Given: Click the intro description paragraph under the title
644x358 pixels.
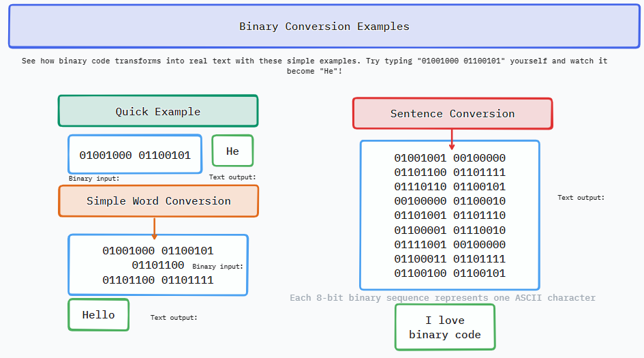Looking at the screenshot, I should tap(314, 65).
